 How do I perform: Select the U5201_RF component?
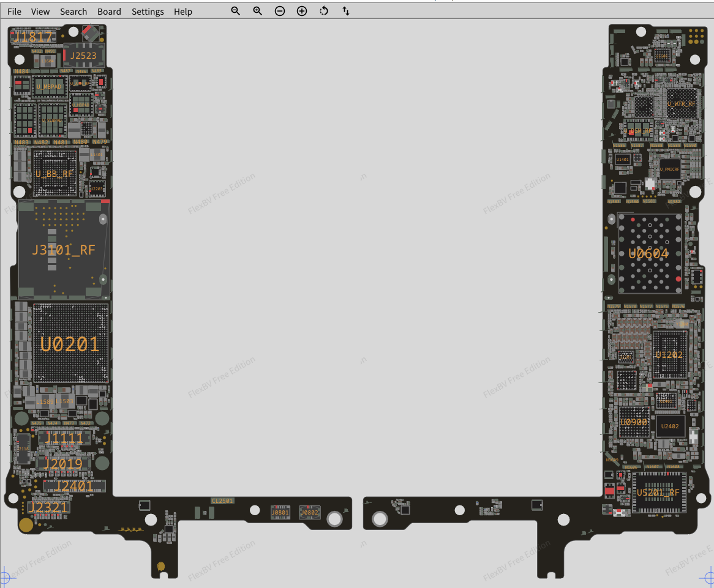tap(658, 493)
